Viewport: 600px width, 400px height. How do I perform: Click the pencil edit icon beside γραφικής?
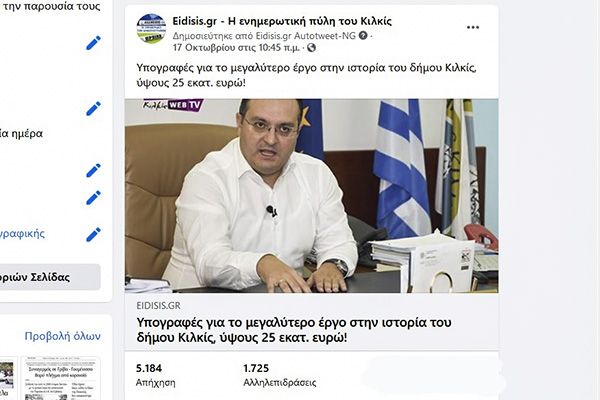click(x=93, y=234)
